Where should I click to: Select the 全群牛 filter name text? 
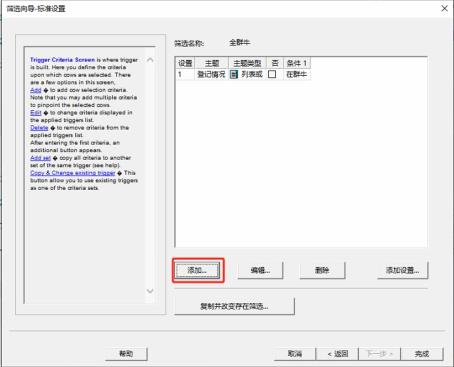tap(240, 43)
